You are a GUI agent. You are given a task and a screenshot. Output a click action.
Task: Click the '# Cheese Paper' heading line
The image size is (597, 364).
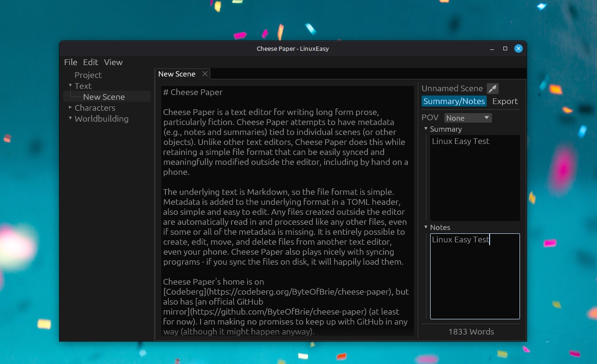point(193,92)
